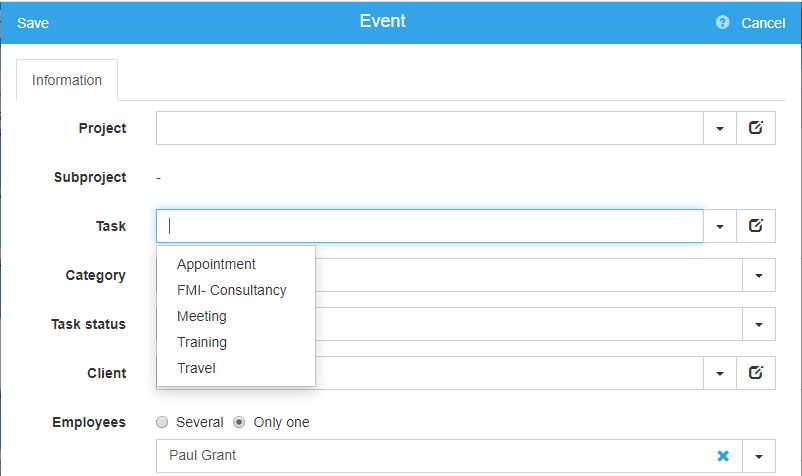Screen dimensions: 802x476
Task: Click the help question mark icon
Action: 723,22
